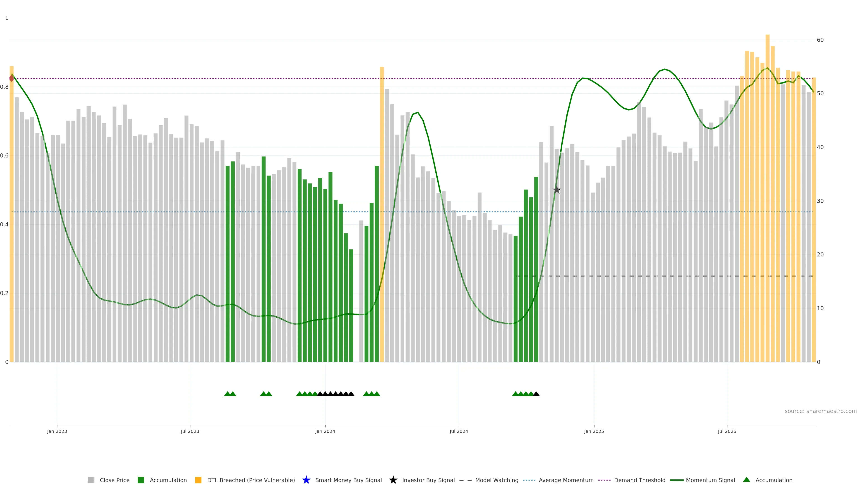
Task: Toggle the Close Price legend label
Action: (x=115, y=480)
